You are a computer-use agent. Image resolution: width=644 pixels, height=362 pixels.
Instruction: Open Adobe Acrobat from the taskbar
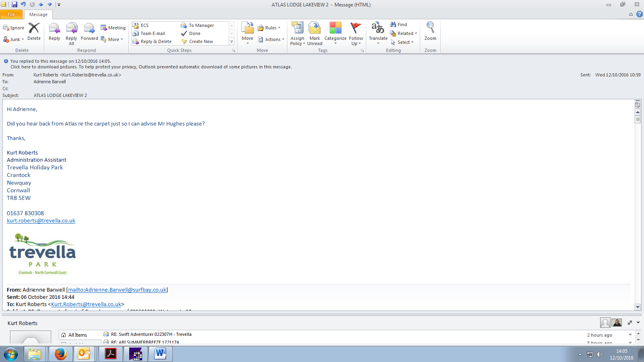pyautogui.click(x=111, y=354)
